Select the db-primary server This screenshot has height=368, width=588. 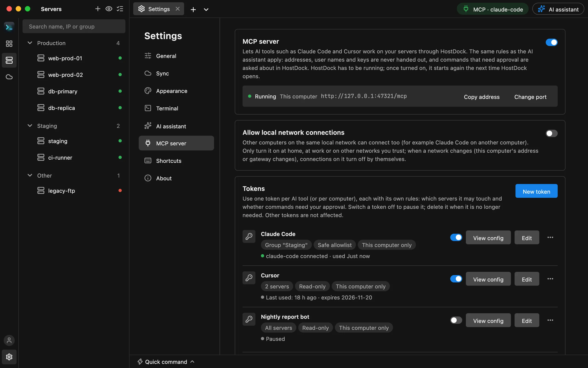74,91
